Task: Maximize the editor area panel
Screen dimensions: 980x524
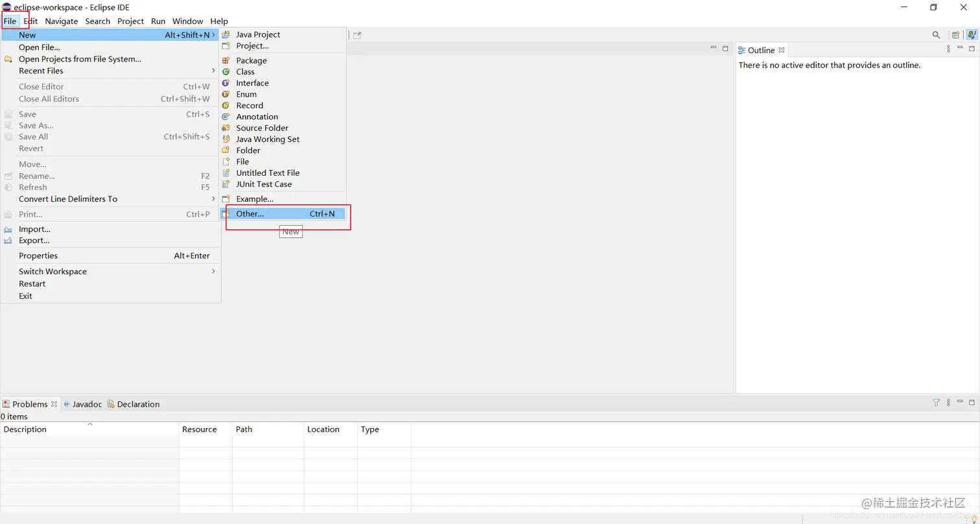Action: [x=725, y=49]
